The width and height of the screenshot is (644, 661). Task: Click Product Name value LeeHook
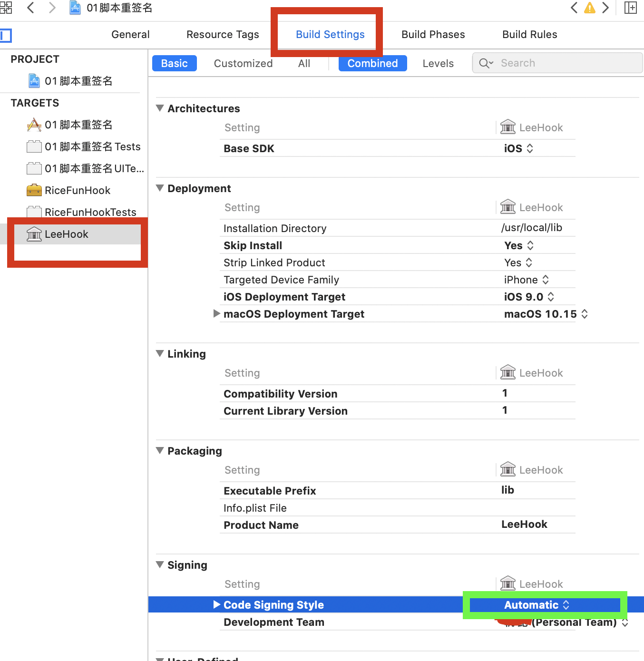524,524
